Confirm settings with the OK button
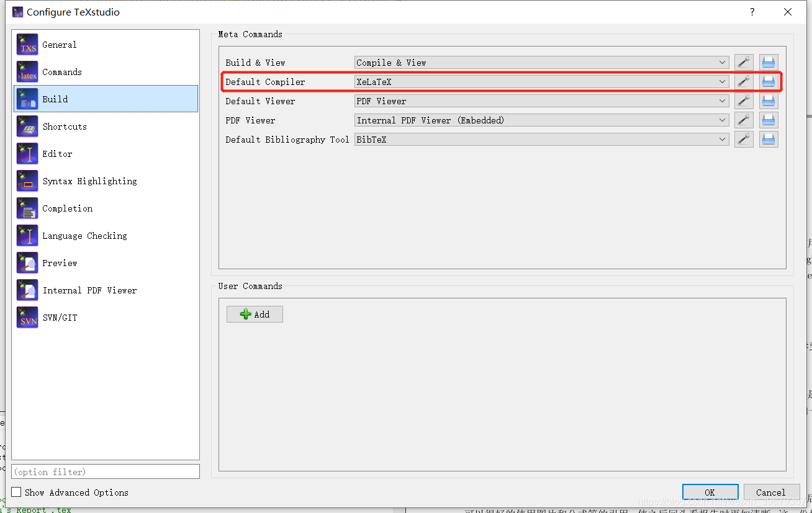Image resolution: width=812 pixels, height=513 pixels. (x=710, y=493)
